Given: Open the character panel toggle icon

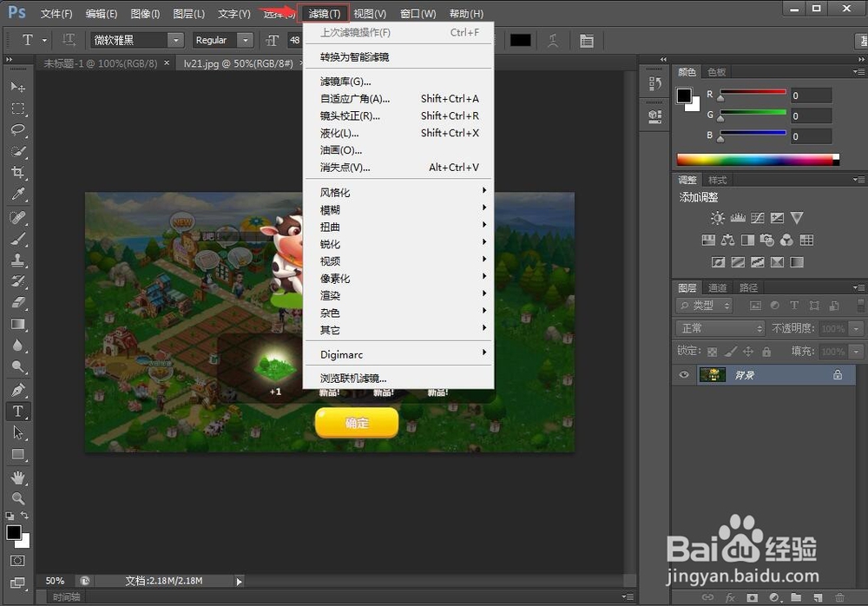Looking at the screenshot, I should coord(587,41).
